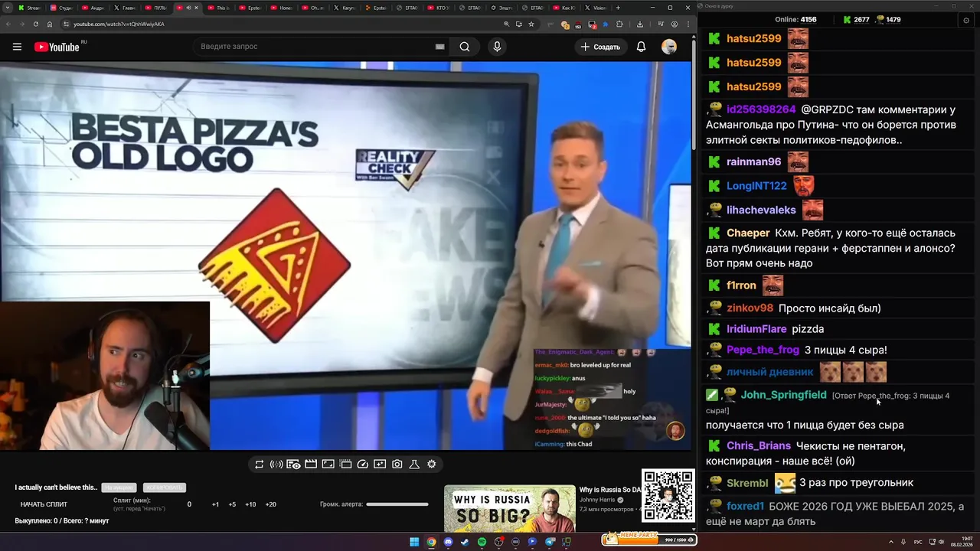980x551 pixels.
Task: Open the YouTube hamburger guide menu
Action: coord(17,47)
